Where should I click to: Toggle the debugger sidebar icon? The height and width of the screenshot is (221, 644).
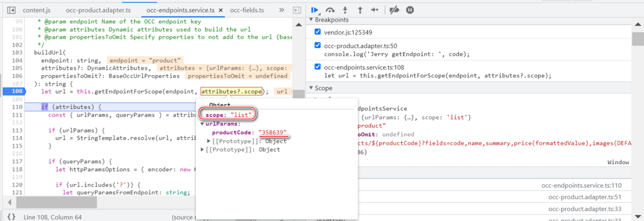coord(297,10)
